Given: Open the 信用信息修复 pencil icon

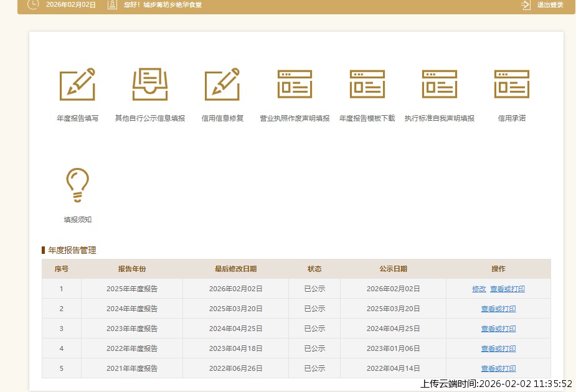Looking at the screenshot, I should pos(222,84).
